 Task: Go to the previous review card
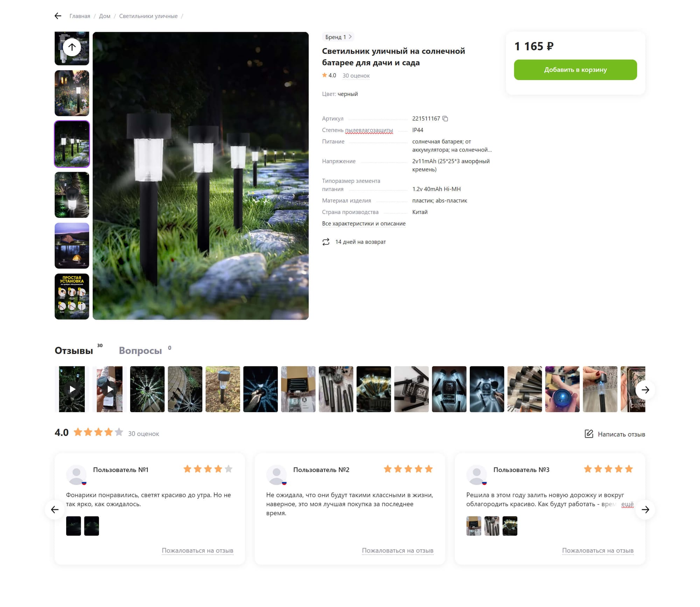(x=55, y=510)
